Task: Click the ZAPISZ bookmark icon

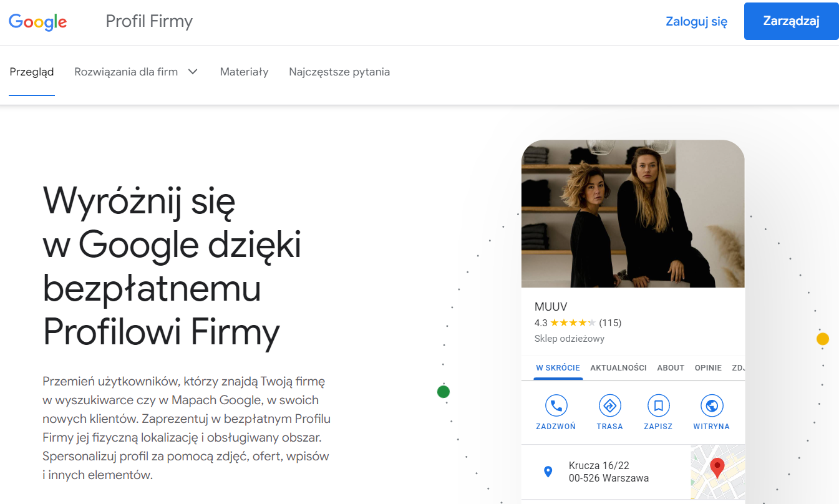Action: (658, 406)
